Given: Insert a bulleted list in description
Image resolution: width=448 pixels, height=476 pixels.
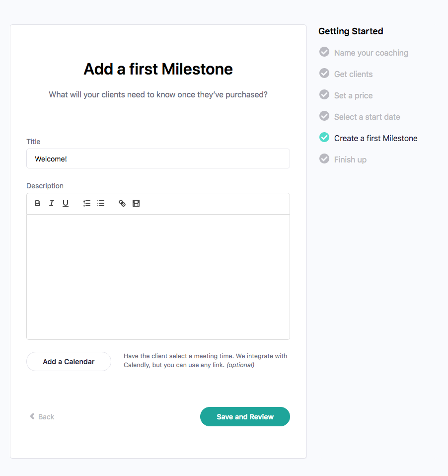Looking at the screenshot, I should click(101, 203).
